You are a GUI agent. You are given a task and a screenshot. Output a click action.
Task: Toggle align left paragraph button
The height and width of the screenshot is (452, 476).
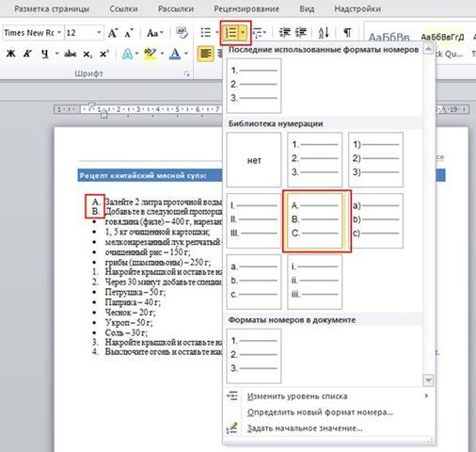click(x=205, y=54)
